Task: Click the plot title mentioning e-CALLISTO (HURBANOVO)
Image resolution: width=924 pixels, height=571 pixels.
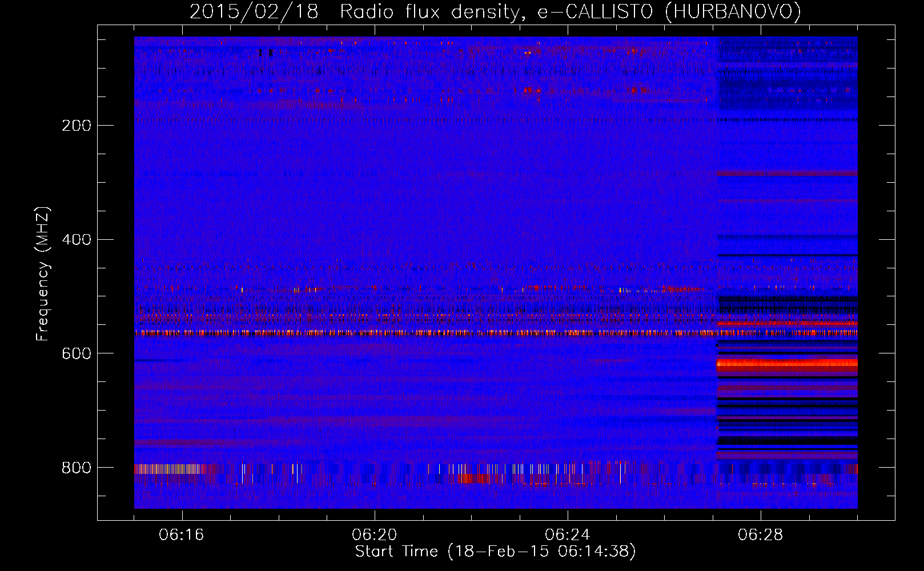Action: coord(495,12)
